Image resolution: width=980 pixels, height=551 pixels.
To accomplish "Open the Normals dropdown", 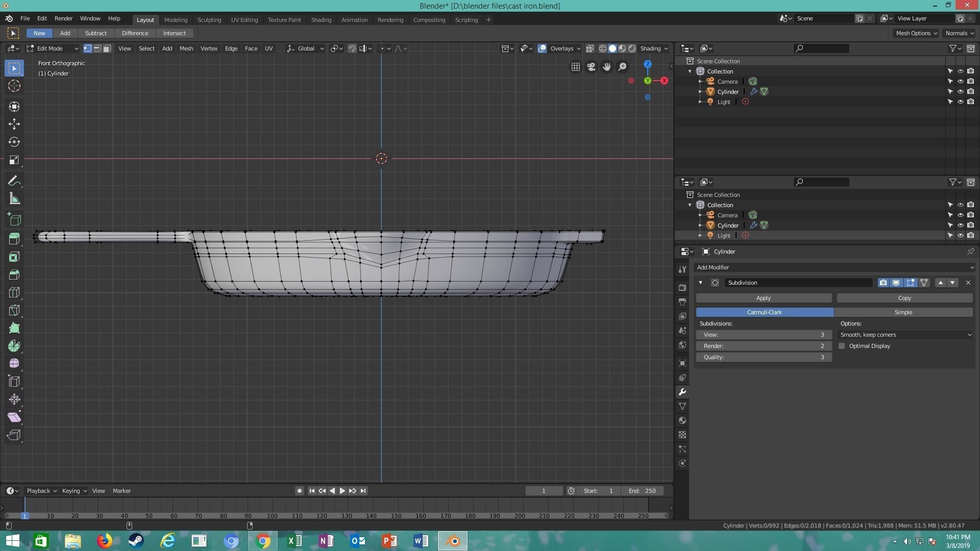I will (x=960, y=33).
